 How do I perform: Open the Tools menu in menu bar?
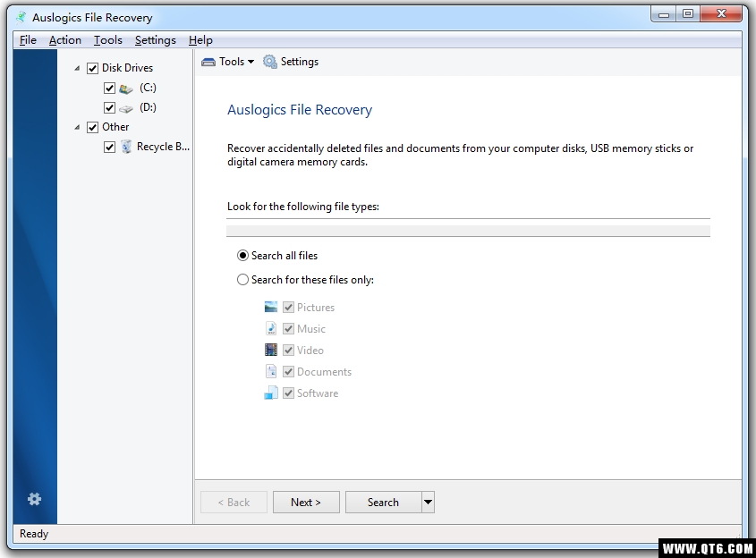click(108, 40)
